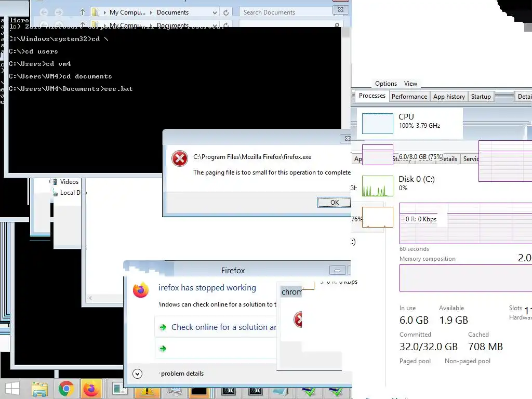The height and width of the screenshot is (399, 532).
Task: Open File Explorer from the taskbar
Action: (x=39, y=389)
